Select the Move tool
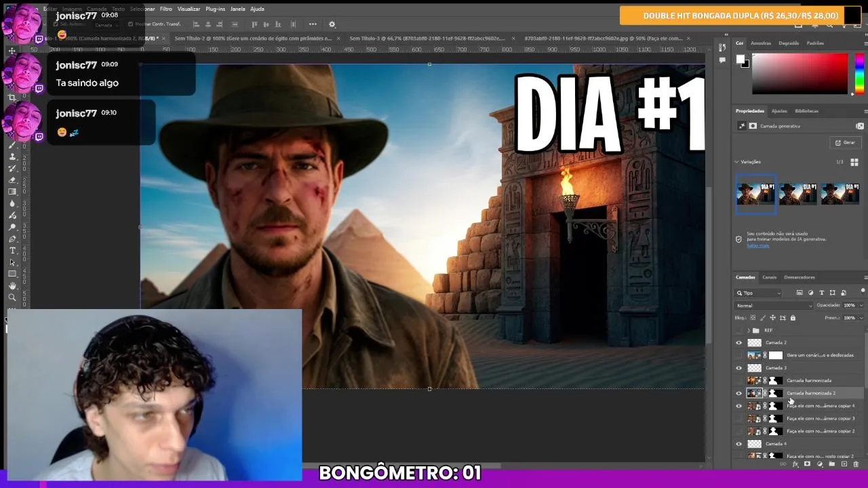Viewport: 868px width, 488px height. tap(12, 51)
